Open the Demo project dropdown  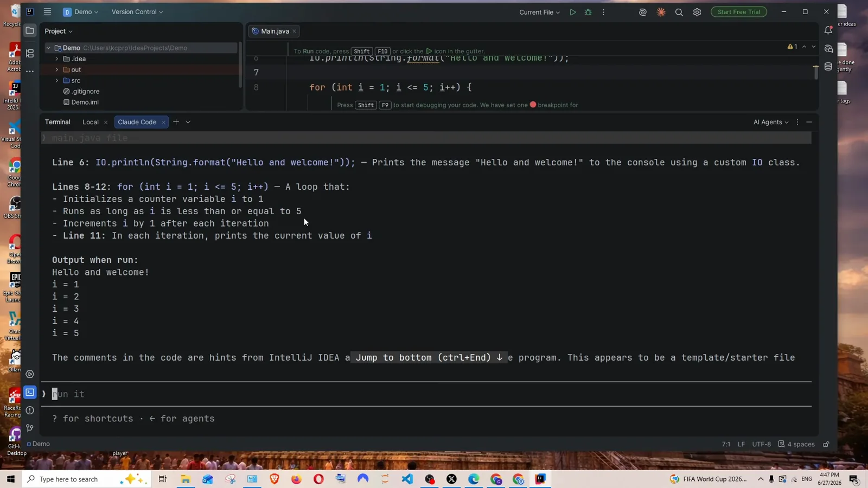point(81,12)
